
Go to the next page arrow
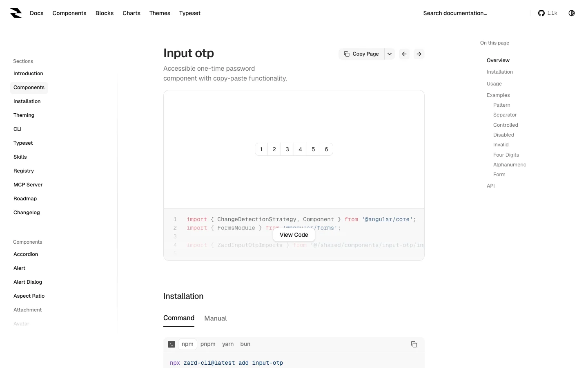coord(419,54)
